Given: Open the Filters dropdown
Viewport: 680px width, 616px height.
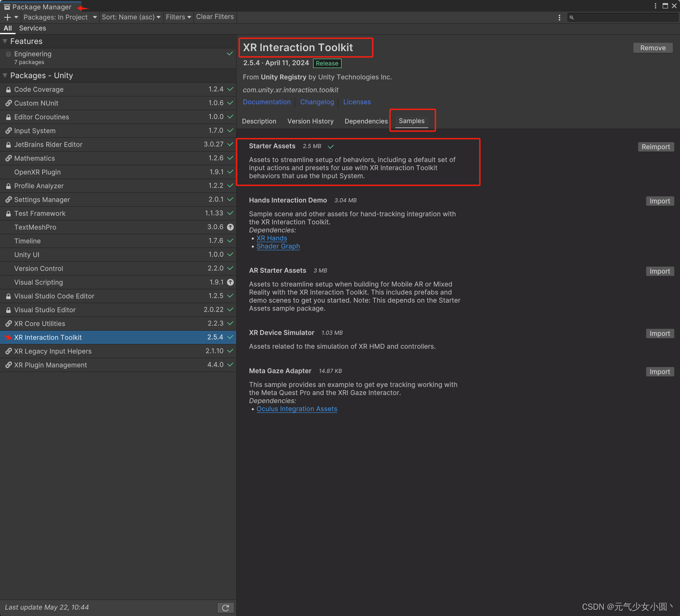Looking at the screenshot, I should click(x=178, y=17).
